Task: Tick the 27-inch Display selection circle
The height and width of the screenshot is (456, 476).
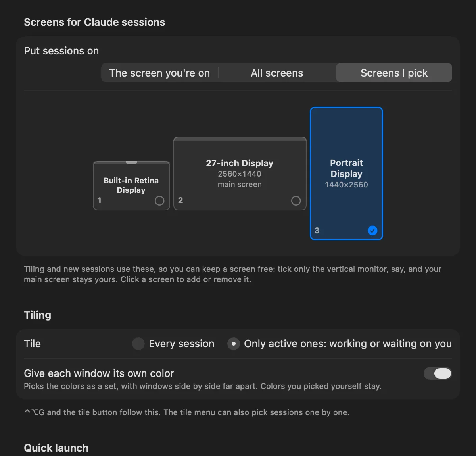Action: (x=296, y=201)
